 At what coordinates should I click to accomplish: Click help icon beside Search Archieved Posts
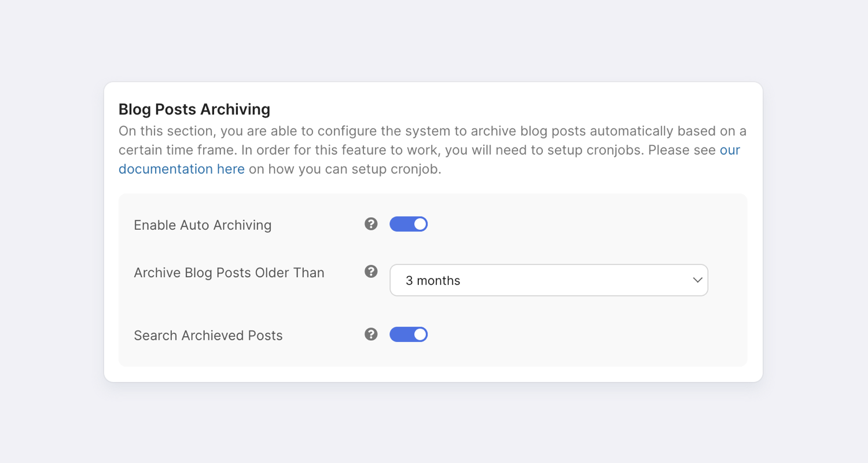point(371,335)
